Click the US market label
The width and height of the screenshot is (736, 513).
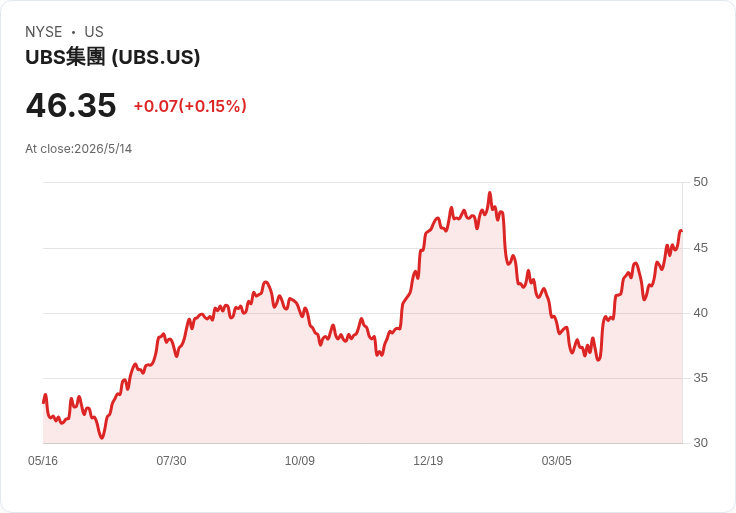[x=94, y=32]
